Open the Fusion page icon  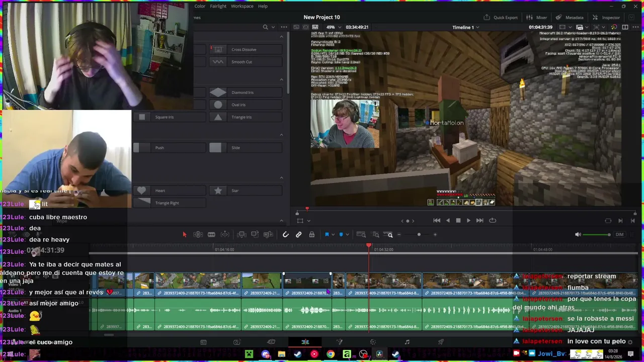click(x=339, y=342)
